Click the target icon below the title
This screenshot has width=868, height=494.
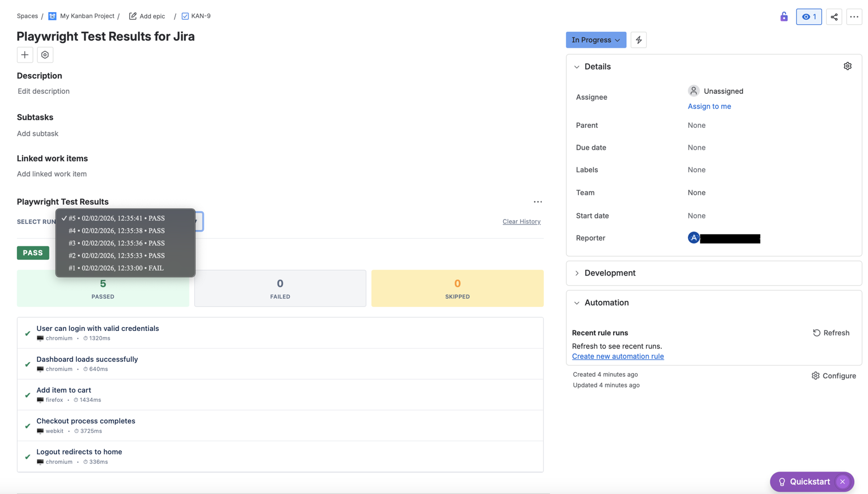click(45, 55)
